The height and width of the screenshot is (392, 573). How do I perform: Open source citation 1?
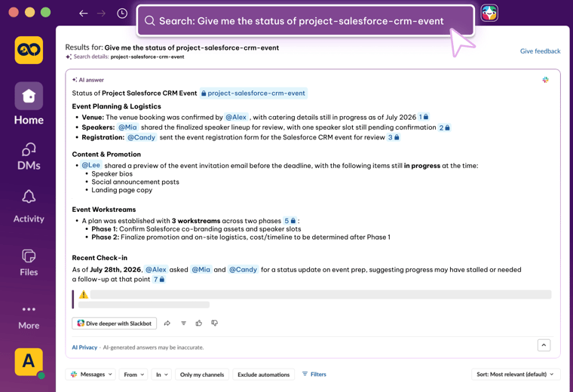click(x=424, y=117)
